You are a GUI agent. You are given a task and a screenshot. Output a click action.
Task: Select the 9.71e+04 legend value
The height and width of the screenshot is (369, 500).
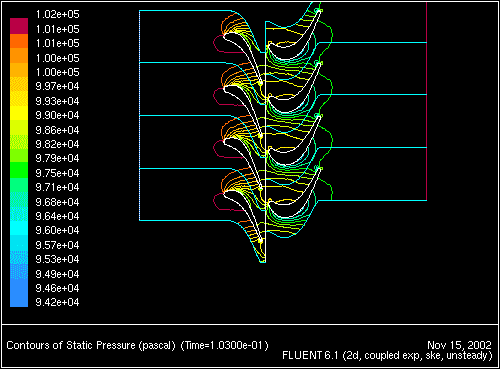coord(57,187)
